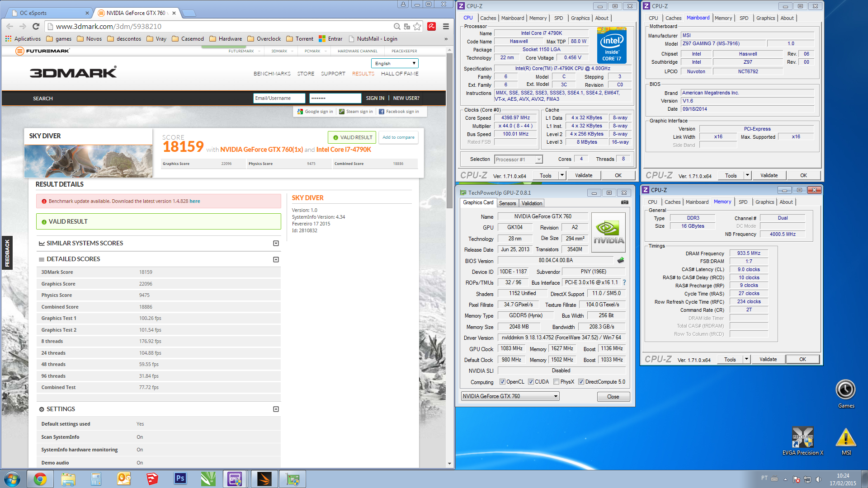Open SPD tab in Memory CPU-Z window
The image size is (868, 488).
743,202
